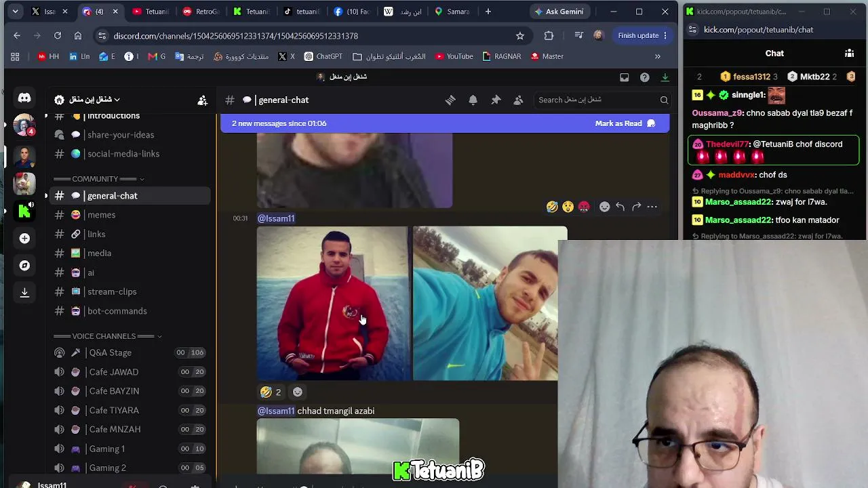This screenshot has height=488, width=868.
Task: Click the Ask Gemini button
Action: tap(559, 12)
